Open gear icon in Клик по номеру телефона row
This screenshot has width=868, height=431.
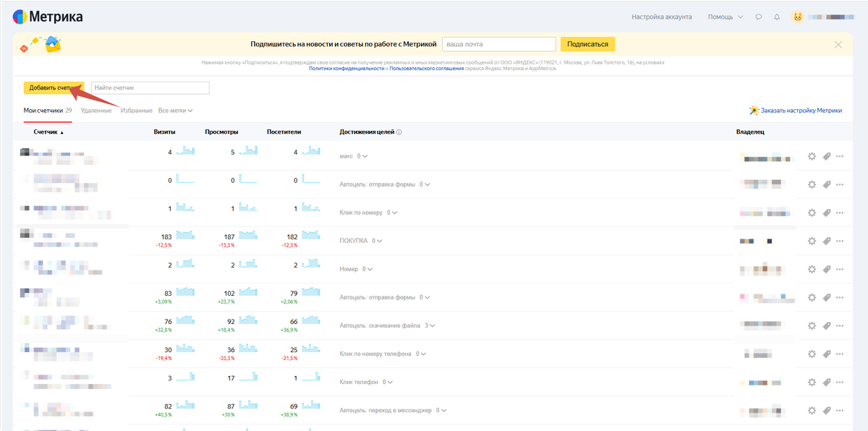pos(812,354)
